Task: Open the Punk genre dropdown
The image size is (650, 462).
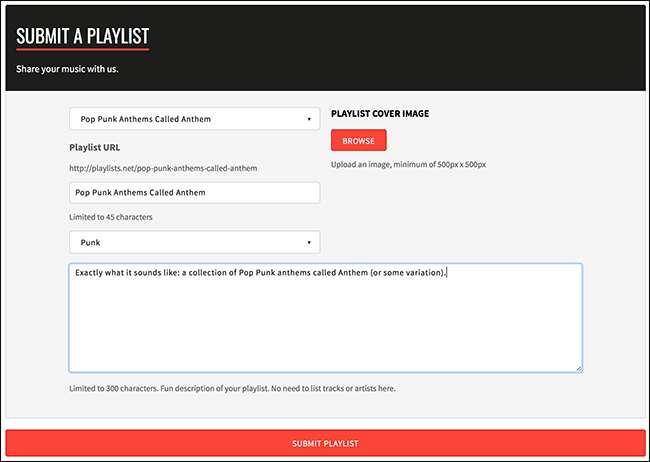Action: [x=194, y=242]
